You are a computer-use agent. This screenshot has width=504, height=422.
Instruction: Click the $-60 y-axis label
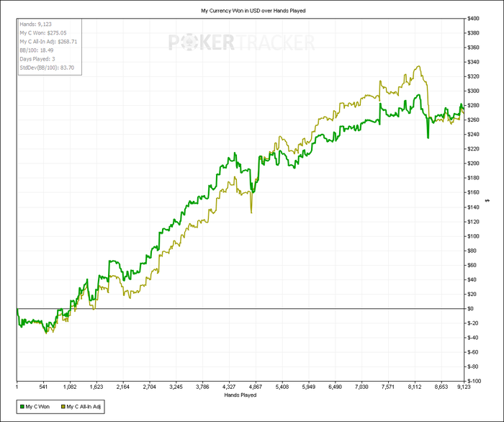[472, 352]
